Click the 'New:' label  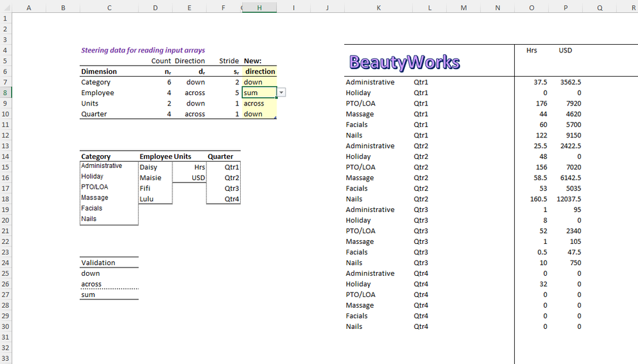click(253, 61)
